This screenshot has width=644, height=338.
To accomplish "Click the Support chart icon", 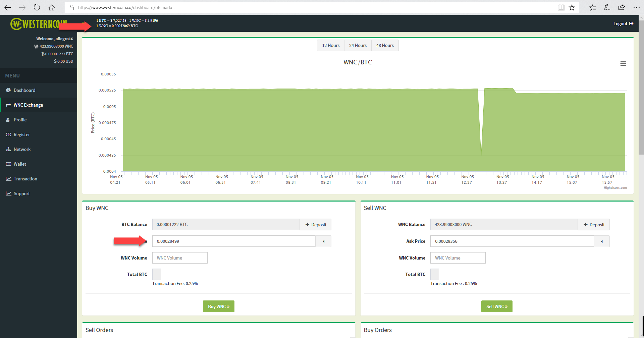I will (x=8, y=193).
